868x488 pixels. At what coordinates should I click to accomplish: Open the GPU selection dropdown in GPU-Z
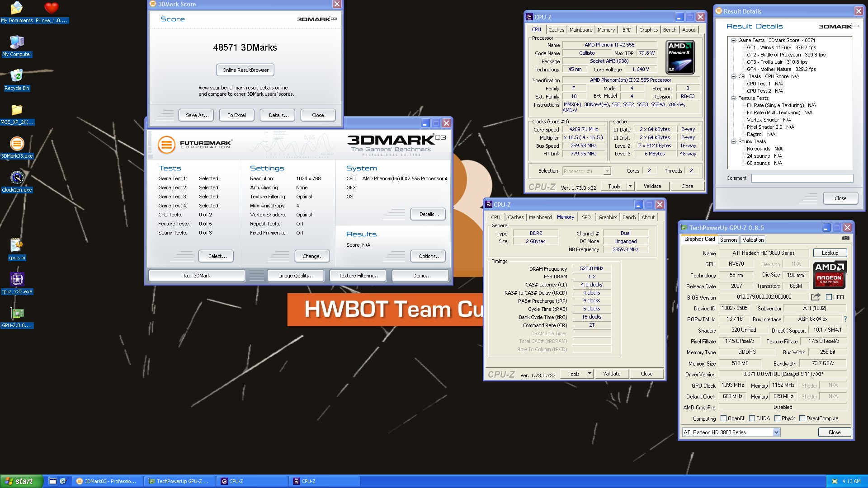[x=776, y=432]
